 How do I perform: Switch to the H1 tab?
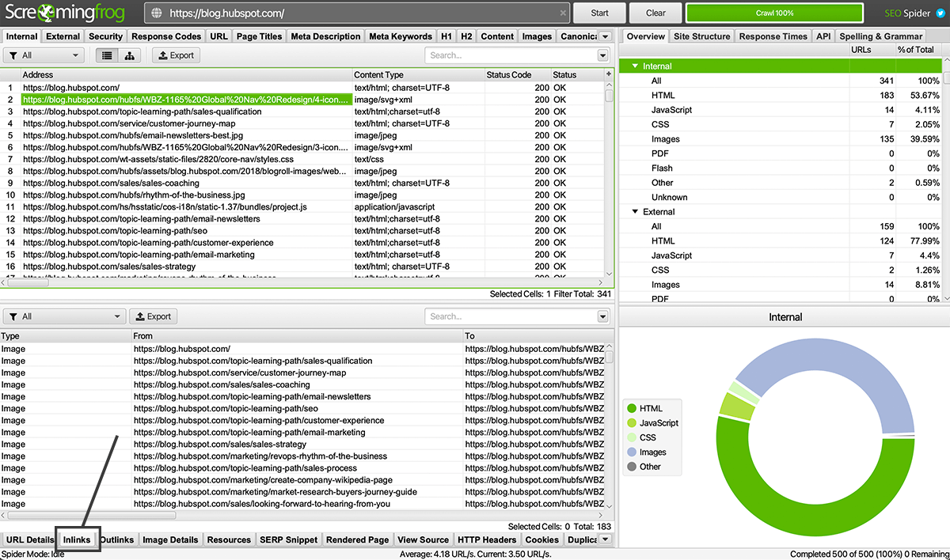446,36
